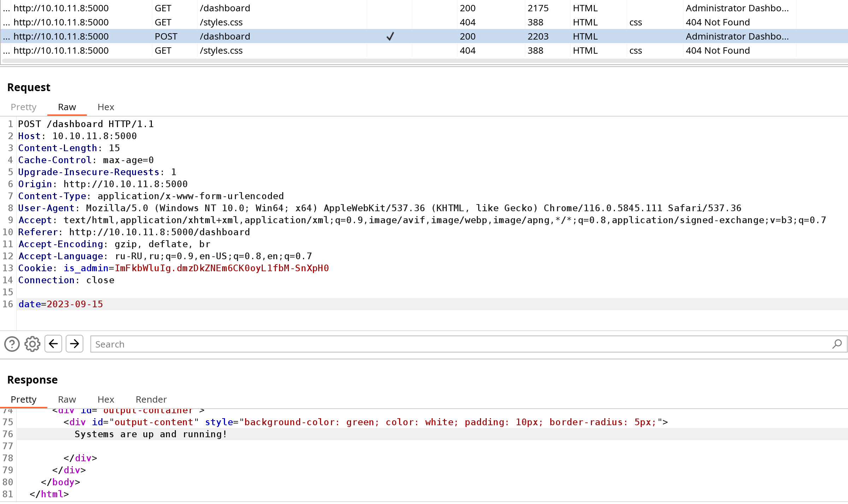Viewport: 848px width, 504px height.
Task: Click the Content-Length header line
Action: 69,148
